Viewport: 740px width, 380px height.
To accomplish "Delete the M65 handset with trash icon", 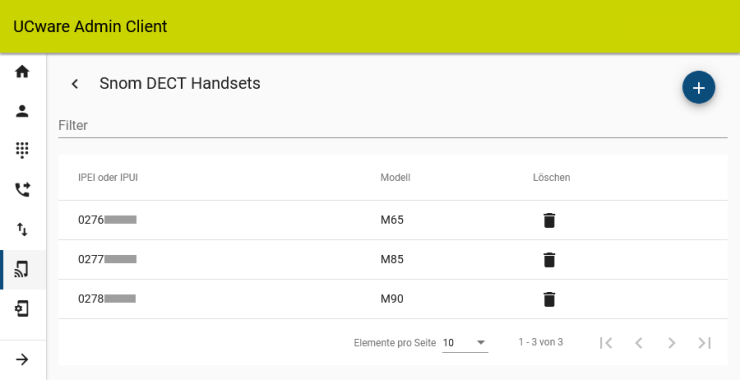I will click(x=549, y=220).
